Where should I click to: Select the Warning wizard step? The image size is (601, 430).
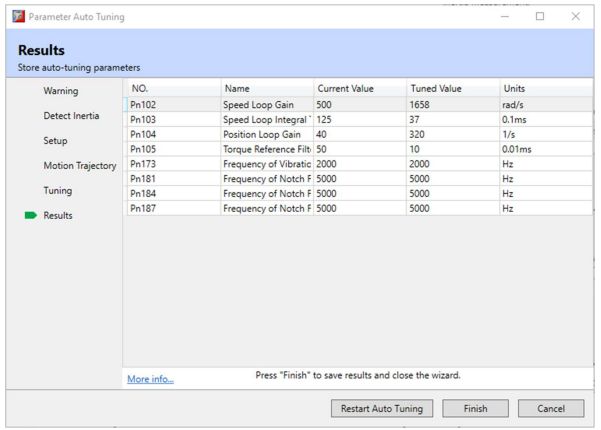(61, 91)
